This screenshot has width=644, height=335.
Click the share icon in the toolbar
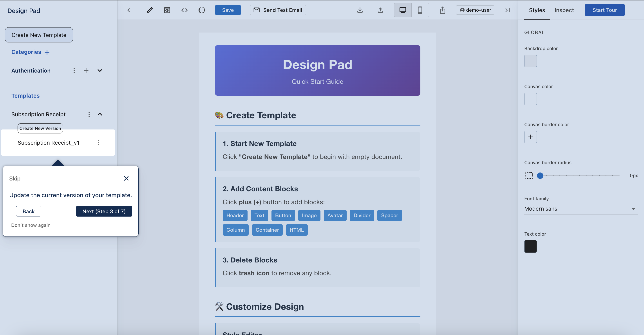[443, 10]
